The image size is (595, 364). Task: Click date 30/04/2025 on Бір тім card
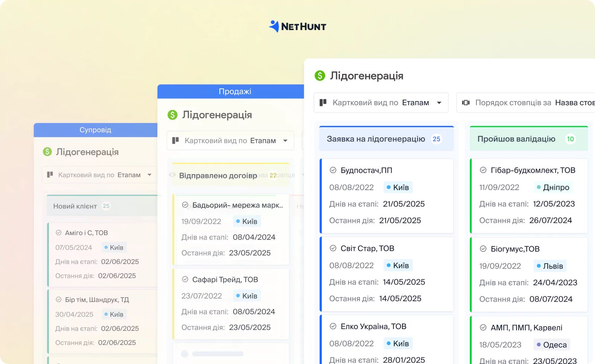pyautogui.click(x=74, y=314)
